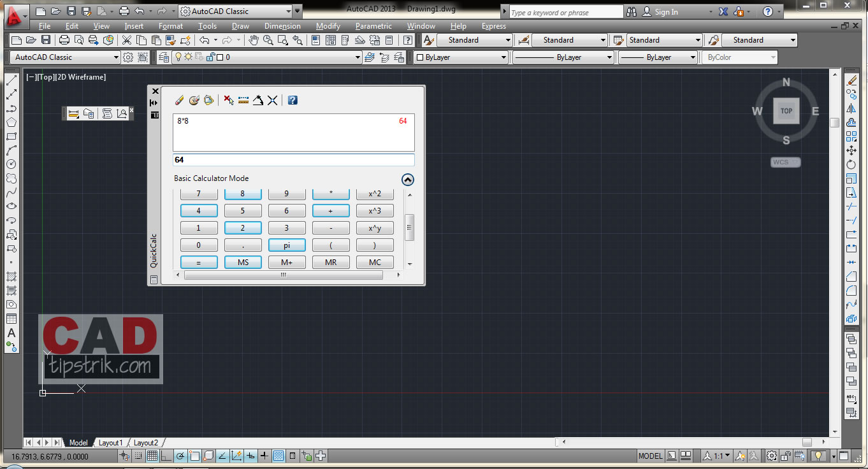Open QuickCalc help icon

click(x=293, y=100)
